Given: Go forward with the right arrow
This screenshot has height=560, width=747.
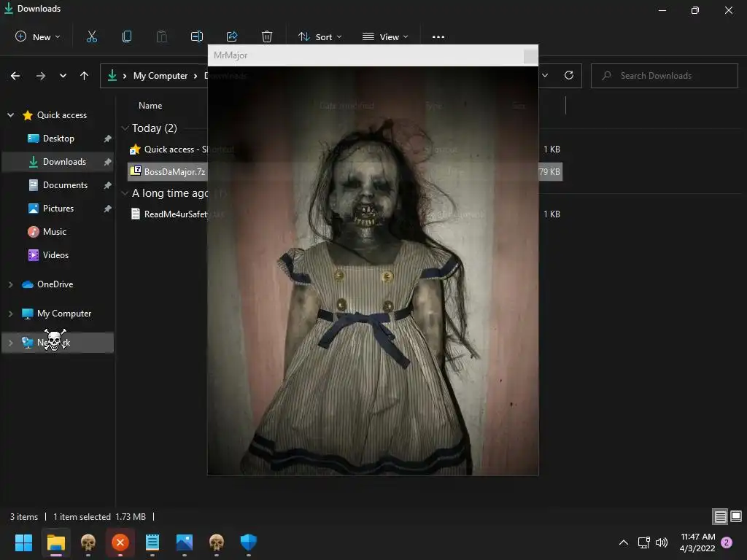Looking at the screenshot, I should point(41,76).
